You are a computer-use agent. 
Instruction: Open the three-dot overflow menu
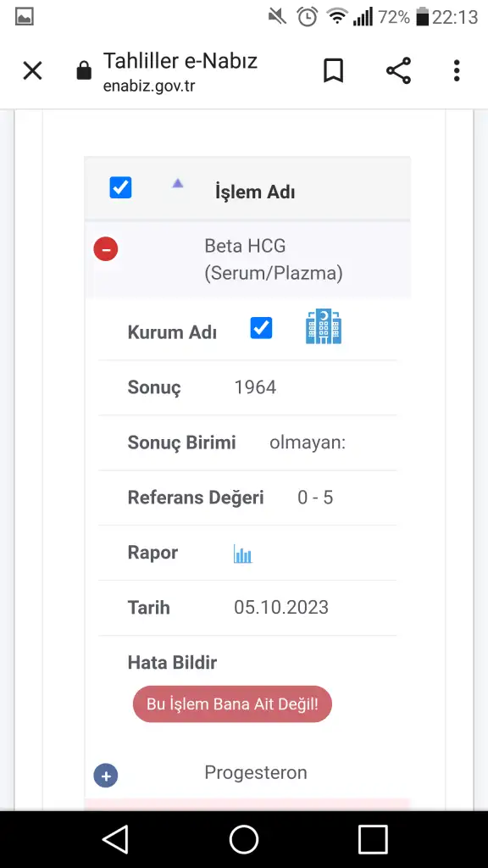click(x=457, y=71)
